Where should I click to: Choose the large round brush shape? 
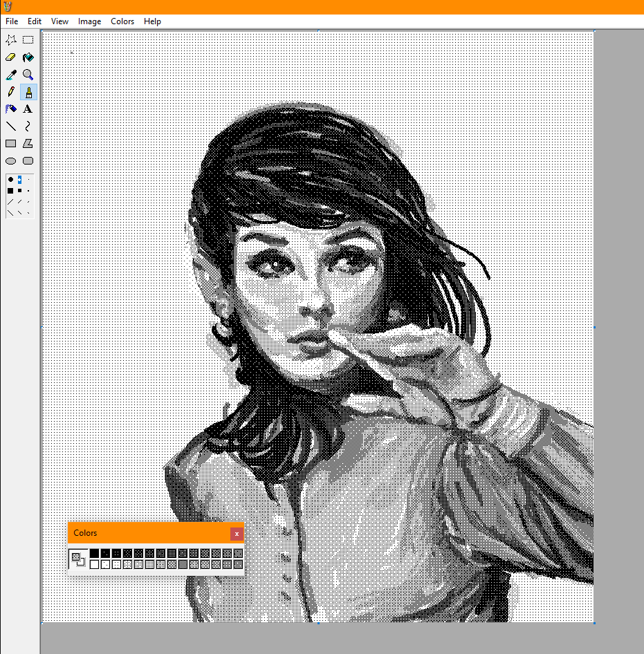pyautogui.click(x=10, y=180)
